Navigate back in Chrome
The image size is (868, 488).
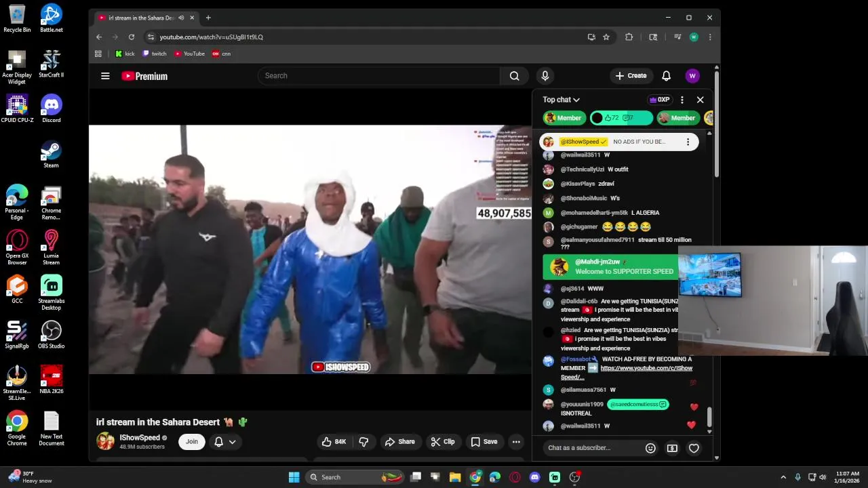(99, 37)
